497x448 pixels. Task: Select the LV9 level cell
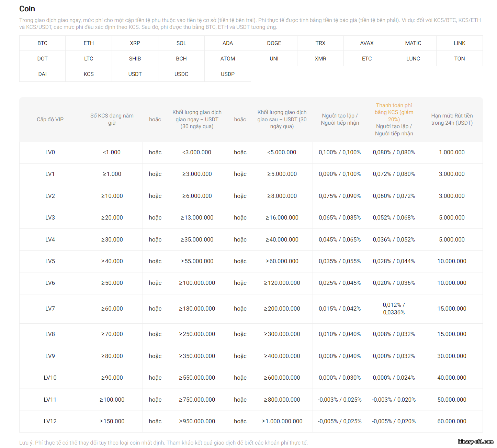tap(50, 356)
